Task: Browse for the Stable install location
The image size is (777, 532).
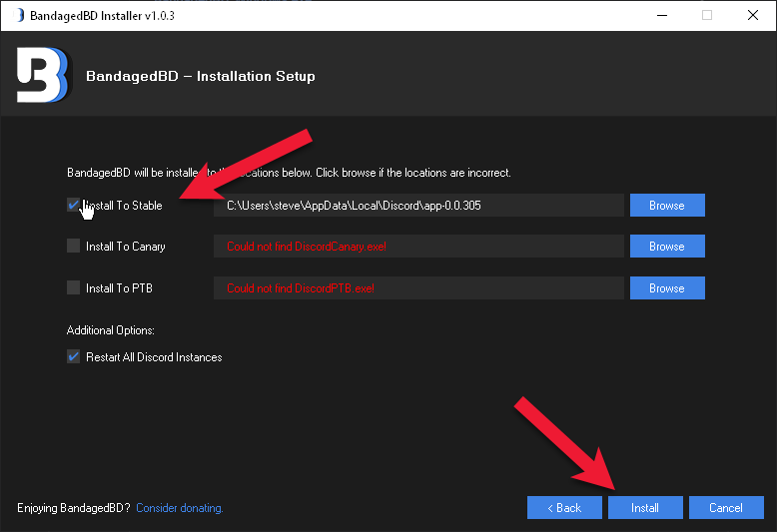Action: coord(666,206)
